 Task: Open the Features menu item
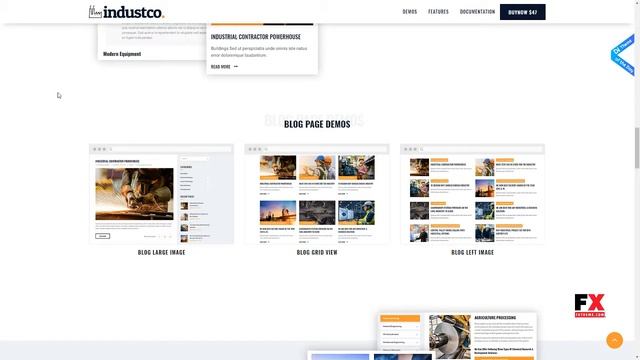pos(438,12)
